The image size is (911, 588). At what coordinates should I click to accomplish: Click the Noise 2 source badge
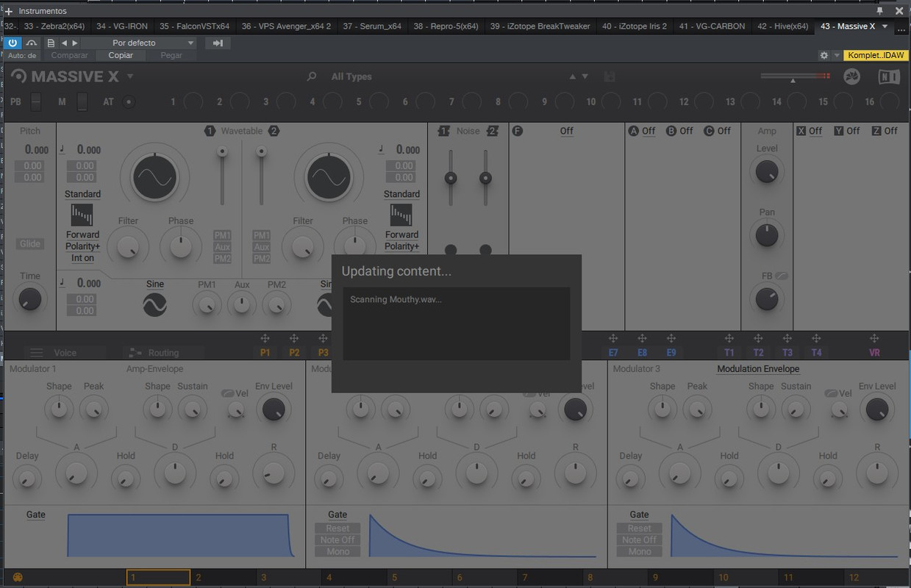coord(493,131)
